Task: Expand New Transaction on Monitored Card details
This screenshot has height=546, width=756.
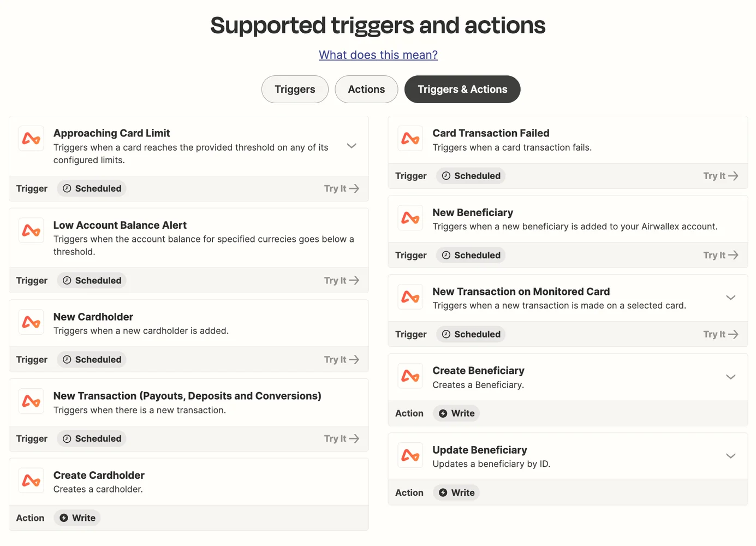Action: click(x=731, y=298)
